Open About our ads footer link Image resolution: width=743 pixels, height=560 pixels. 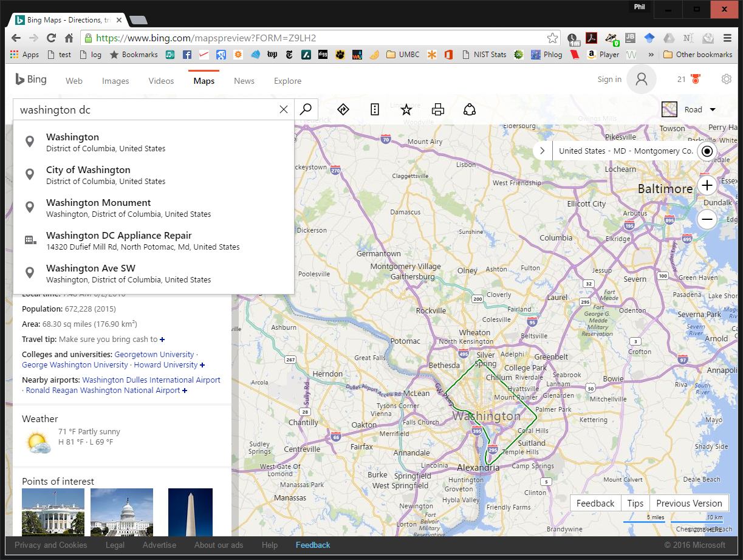[x=219, y=545]
